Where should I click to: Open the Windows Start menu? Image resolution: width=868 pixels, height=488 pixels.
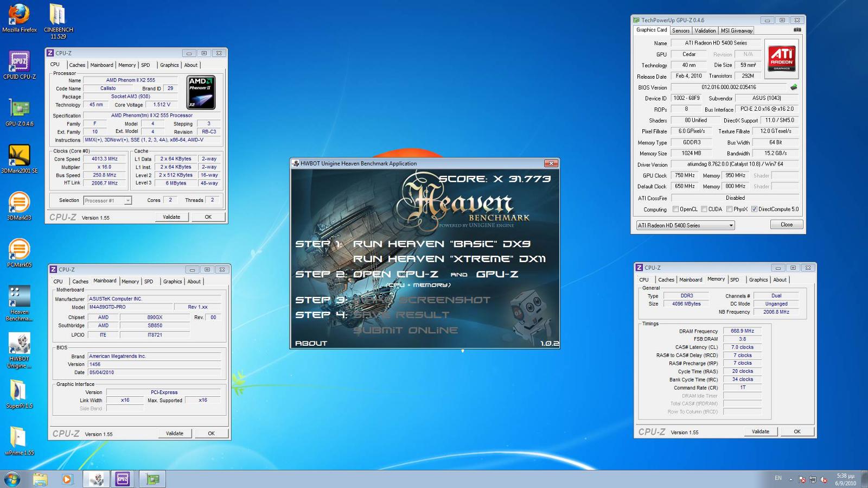pyautogui.click(x=12, y=479)
